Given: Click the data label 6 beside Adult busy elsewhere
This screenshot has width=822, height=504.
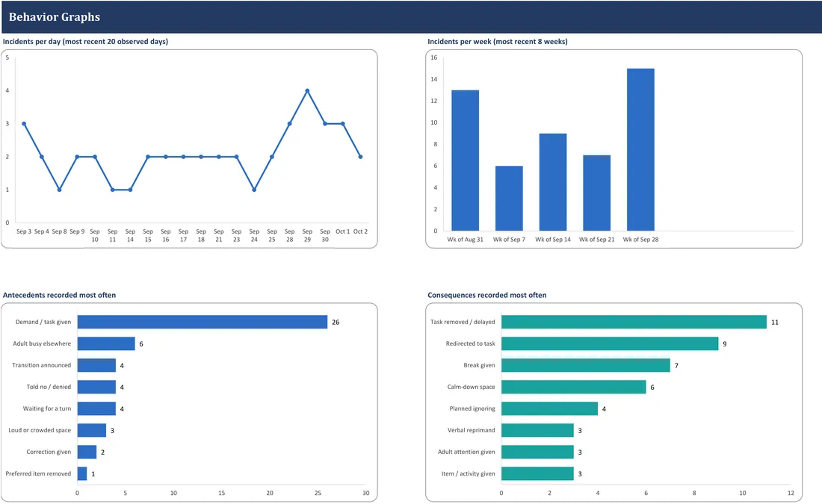Looking at the screenshot, I should [x=141, y=344].
